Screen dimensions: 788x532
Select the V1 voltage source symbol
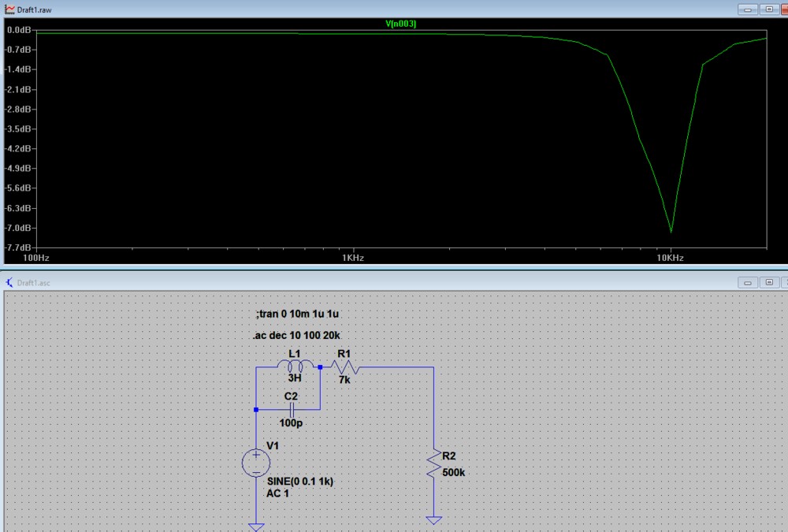256,462
